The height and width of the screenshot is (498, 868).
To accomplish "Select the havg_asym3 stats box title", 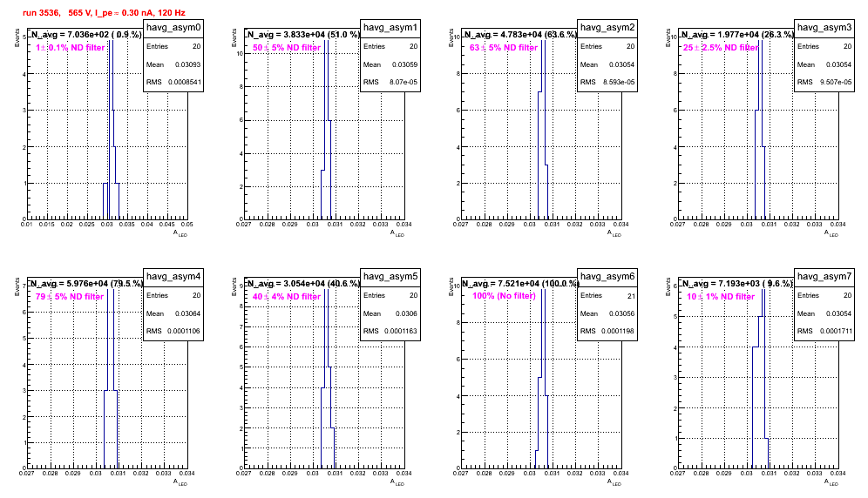I will pyautogui.click(x=824, y=28).
